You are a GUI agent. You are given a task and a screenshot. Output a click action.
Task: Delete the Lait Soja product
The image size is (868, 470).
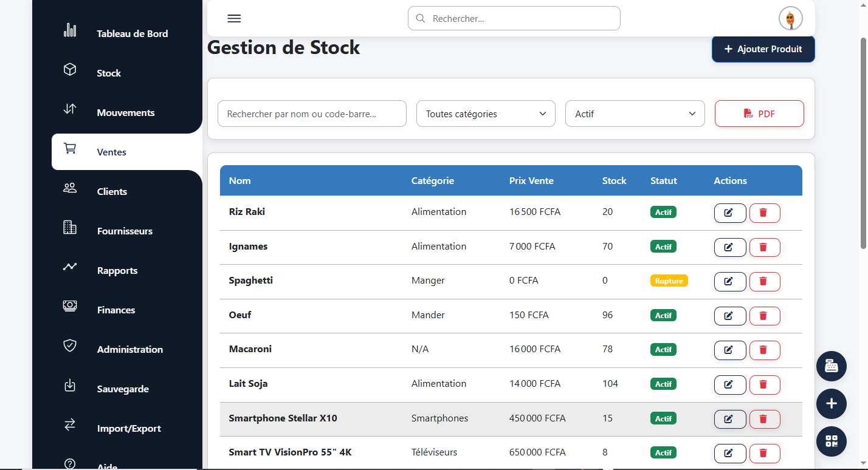point(765,384)
